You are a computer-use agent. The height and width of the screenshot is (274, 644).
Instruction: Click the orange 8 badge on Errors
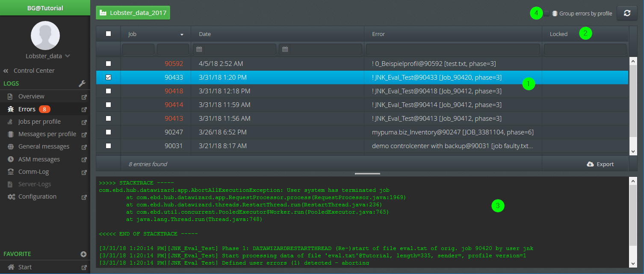44,109
